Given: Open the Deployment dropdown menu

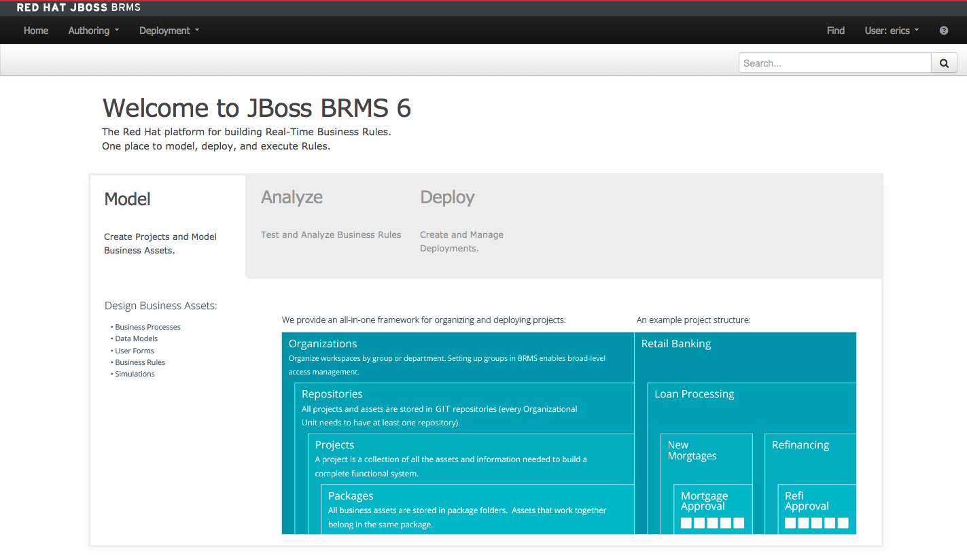Looking at the screenshot, I should (x=169, y=31).
